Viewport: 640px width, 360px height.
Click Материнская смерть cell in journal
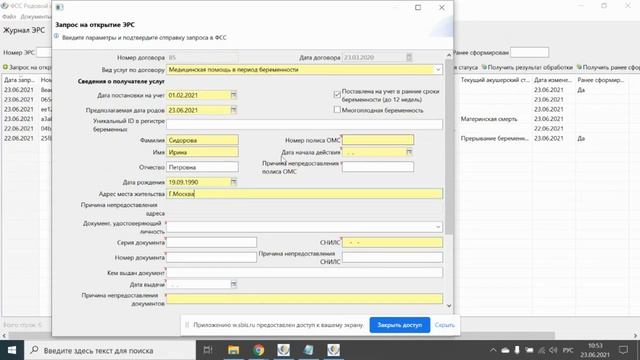[x=489, y=119]
